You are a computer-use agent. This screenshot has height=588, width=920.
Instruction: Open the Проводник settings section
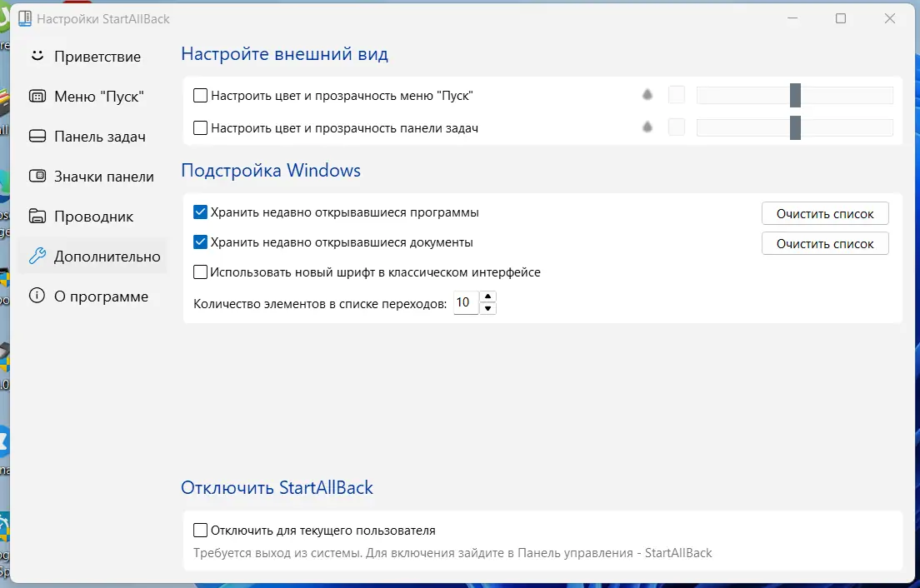[x=93, y=217]
